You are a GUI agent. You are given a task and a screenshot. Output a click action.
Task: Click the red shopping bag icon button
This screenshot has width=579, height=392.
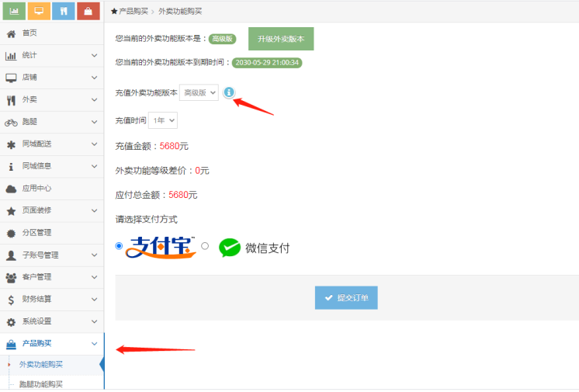(x=88, y=12)
